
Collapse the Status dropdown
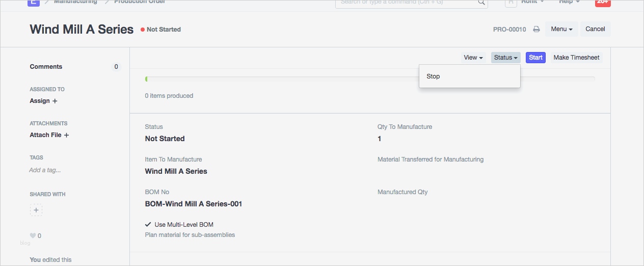[x=505, y=58]
